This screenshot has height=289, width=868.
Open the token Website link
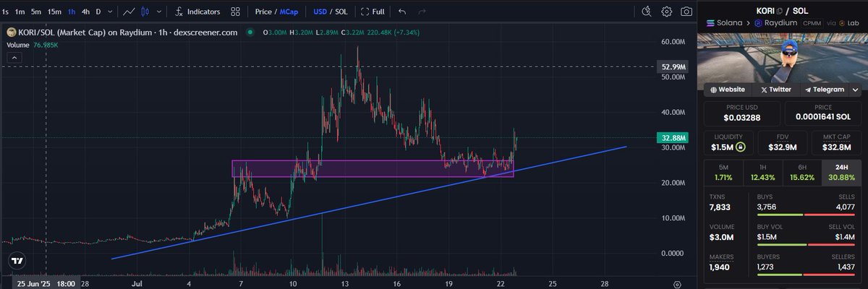click(728, 90)
